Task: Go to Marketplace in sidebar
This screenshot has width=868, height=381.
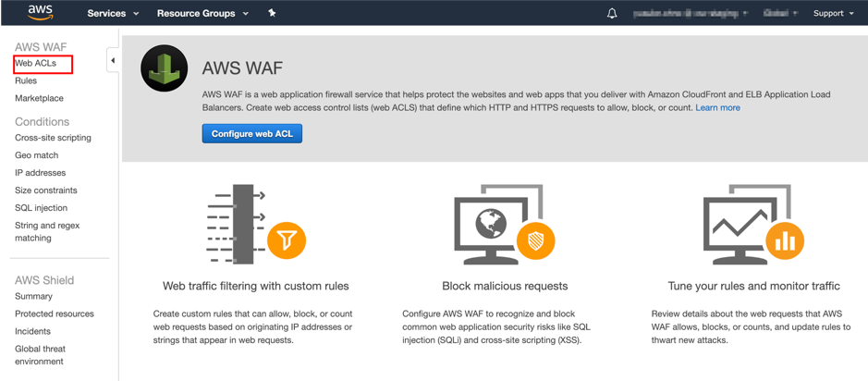Action: tap(39, 98)
